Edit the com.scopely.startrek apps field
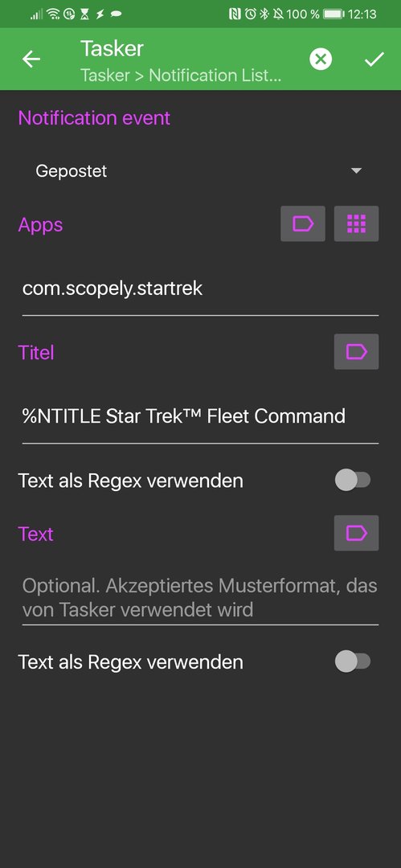 [x=201, y=289]
